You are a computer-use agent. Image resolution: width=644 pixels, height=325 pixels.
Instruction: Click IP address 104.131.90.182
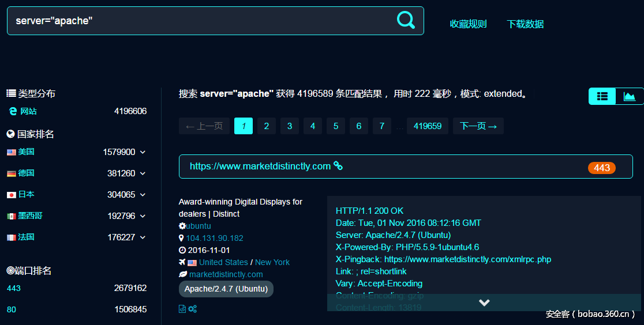(x=215, y=238)
